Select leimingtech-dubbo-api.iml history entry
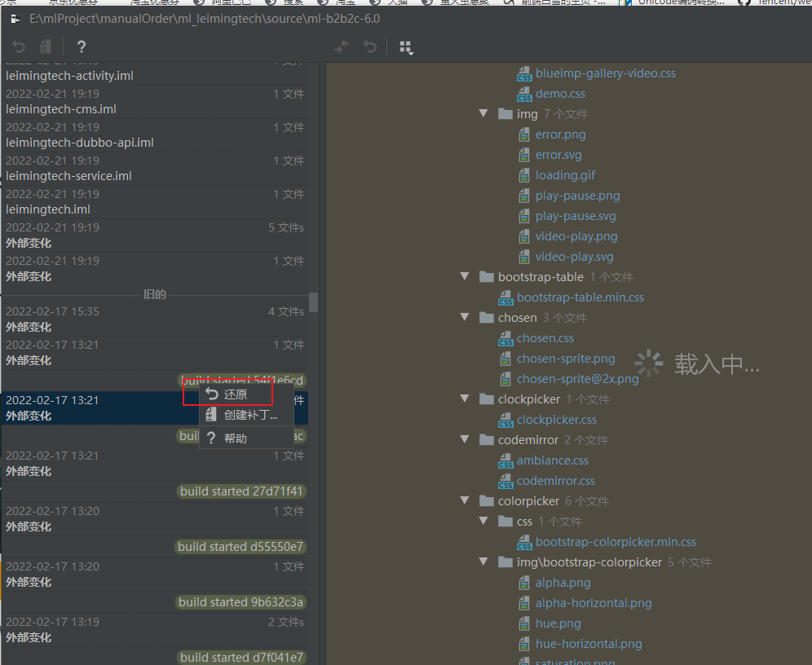The image size is (812, 665). [x=155, y=135]
